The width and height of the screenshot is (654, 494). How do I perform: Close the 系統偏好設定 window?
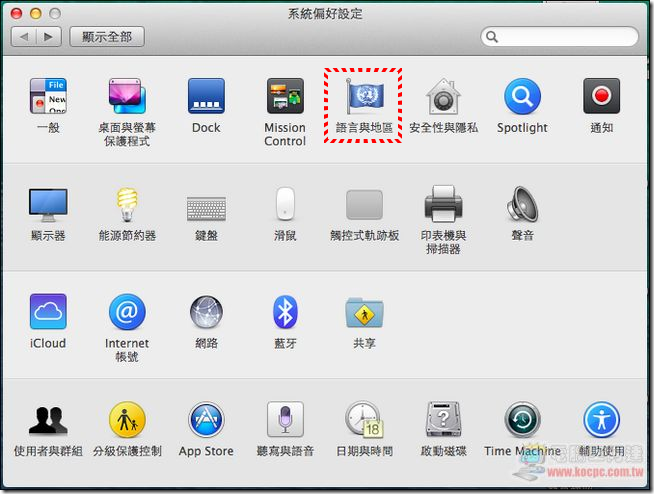[16, 13]
